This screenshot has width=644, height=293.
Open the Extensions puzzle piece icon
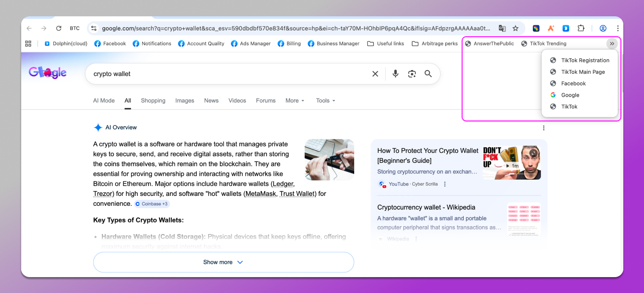click(x=581, y=28)
